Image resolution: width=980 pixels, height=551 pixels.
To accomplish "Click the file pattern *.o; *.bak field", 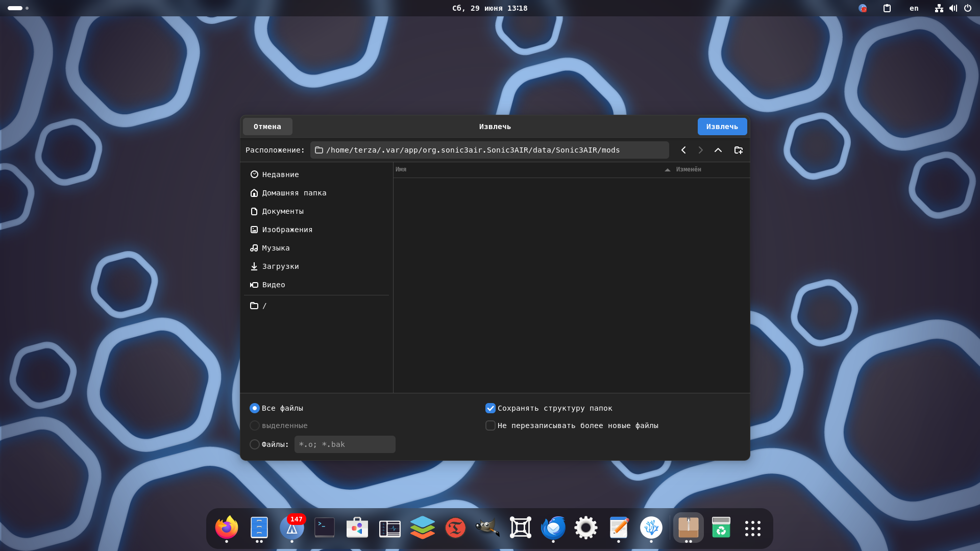I will pos(345,444).
